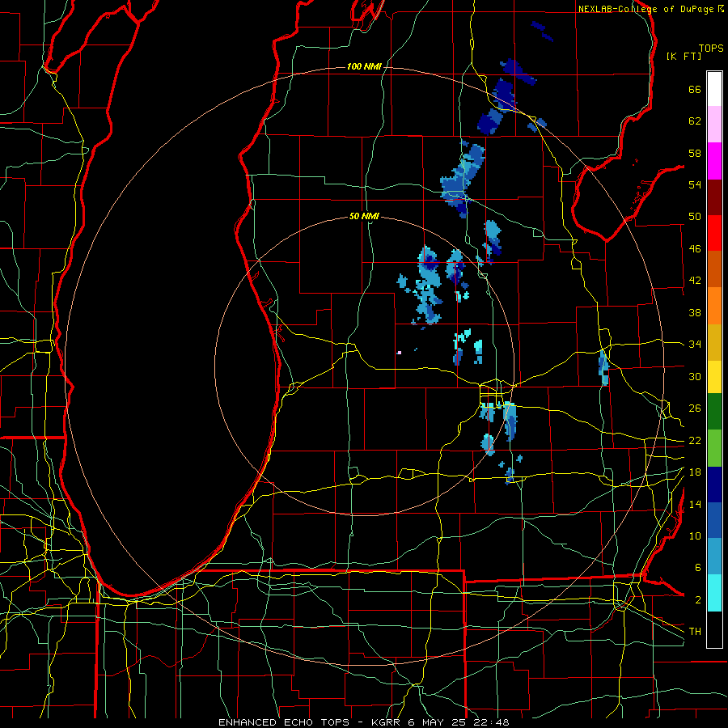Image resolution: width=728 pixels, height=728 pixels.
Task: Pick the bright red legend swatch near 50
Action: pos(714,233)
